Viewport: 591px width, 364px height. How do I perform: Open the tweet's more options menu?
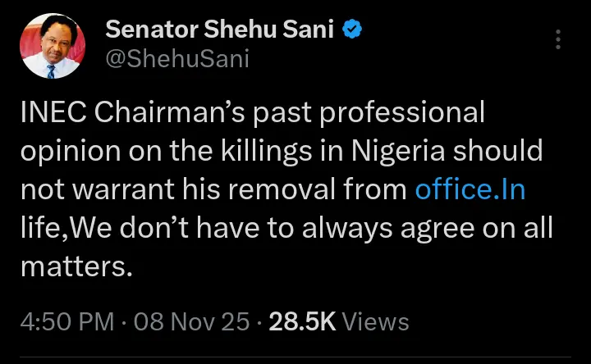click(x=558, y=39)
